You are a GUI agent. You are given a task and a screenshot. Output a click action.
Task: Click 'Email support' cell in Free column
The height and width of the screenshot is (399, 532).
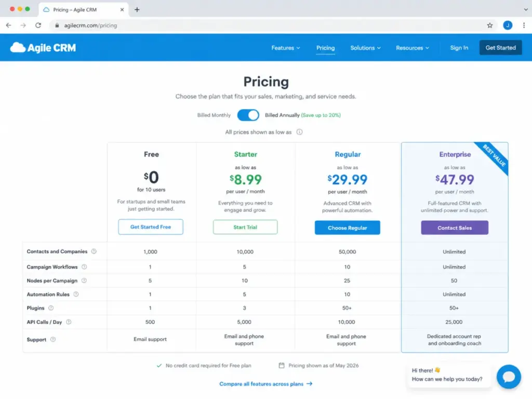coord(150,339)
